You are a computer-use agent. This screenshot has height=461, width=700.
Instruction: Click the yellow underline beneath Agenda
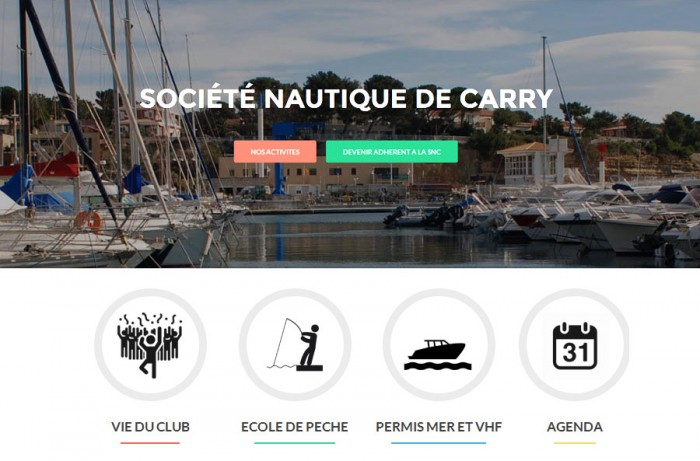pyautogui.click(x=575, y=443)
